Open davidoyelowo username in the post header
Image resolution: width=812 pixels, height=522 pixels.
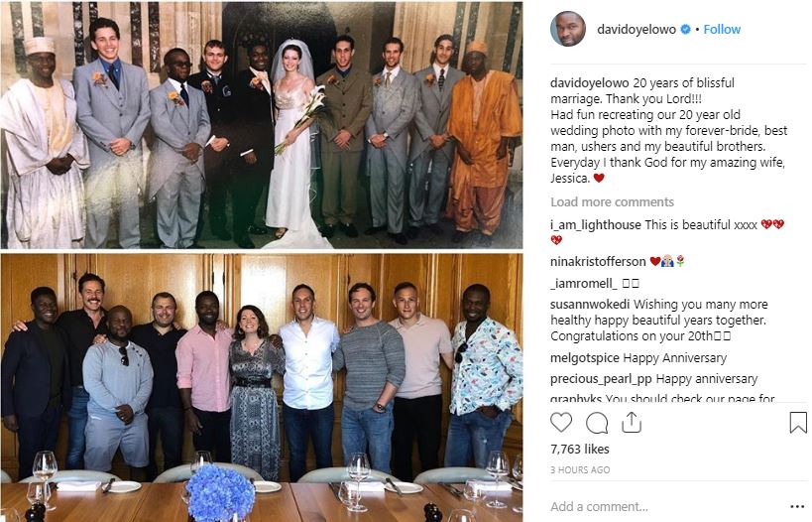click(637, 30)
